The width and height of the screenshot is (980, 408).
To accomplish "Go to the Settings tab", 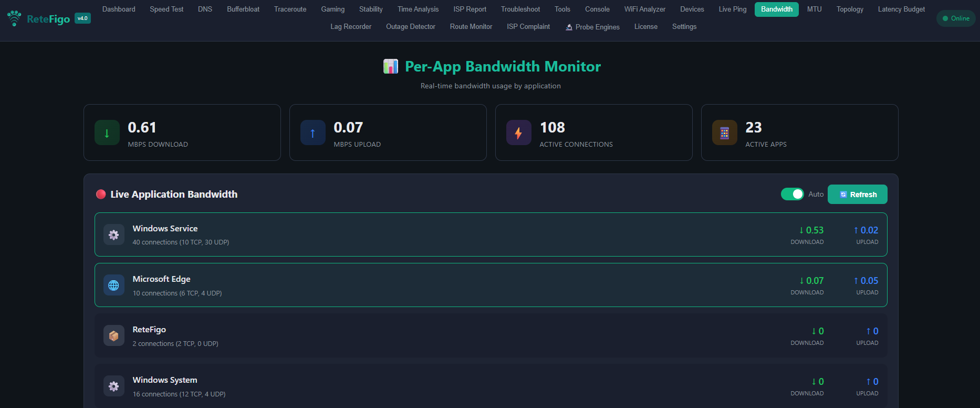I will coord(684,27).
